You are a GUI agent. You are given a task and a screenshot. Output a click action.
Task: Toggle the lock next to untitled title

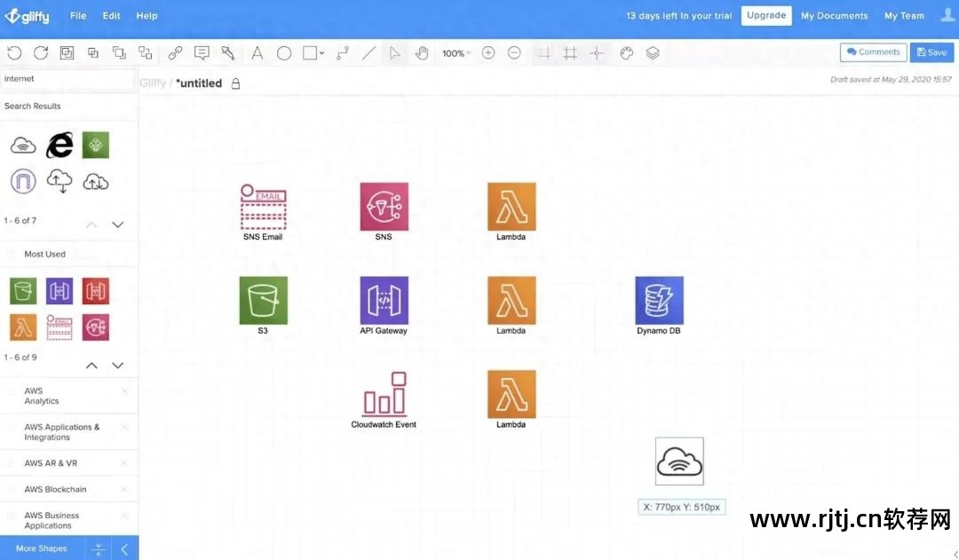click(x=235, y=83)
